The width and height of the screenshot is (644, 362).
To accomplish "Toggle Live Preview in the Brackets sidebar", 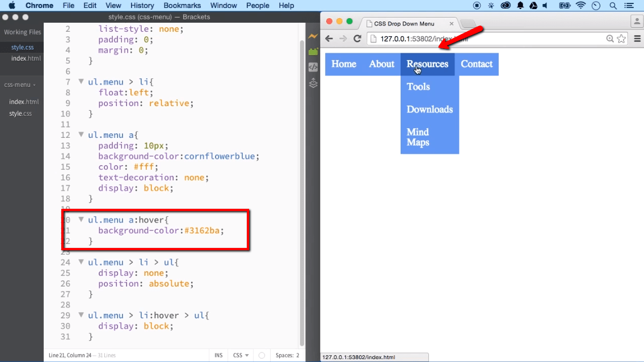I will click(x=313, y=36).
